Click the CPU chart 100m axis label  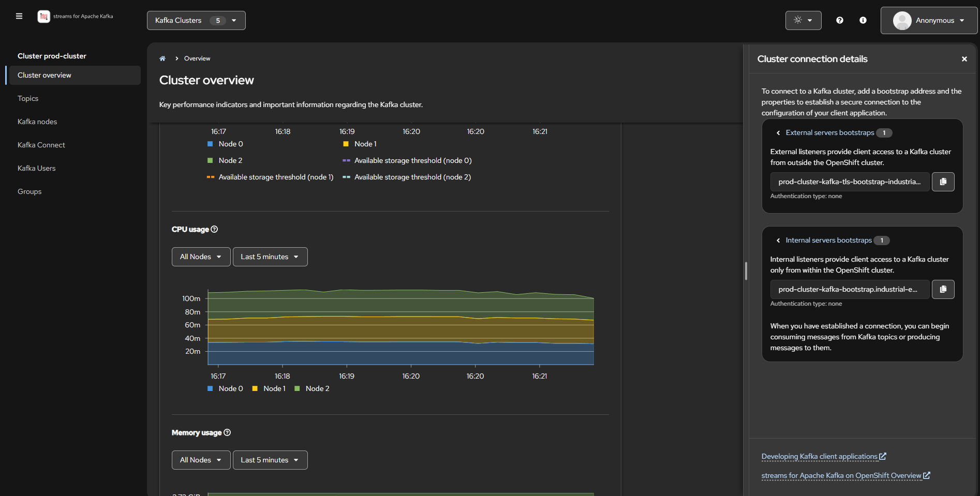tap(191, 298)
